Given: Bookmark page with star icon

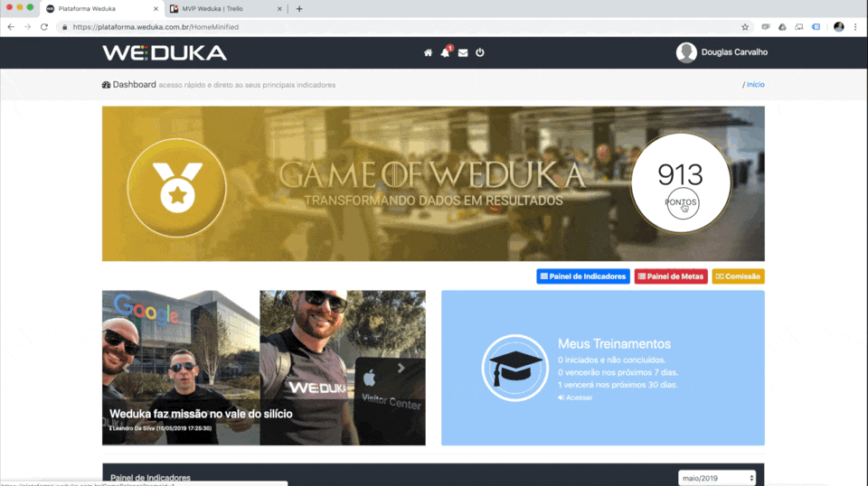Looking at the screenshot, I should click(x=745, y=26).
